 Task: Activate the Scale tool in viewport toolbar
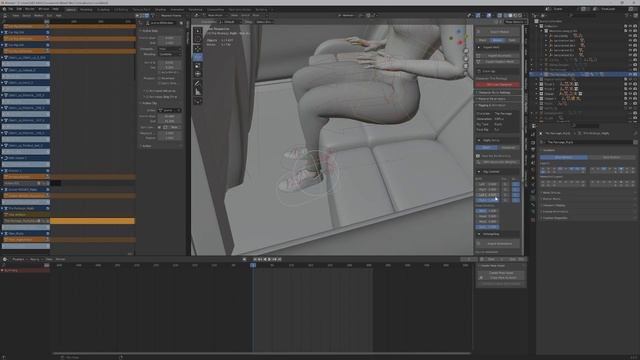198,66
